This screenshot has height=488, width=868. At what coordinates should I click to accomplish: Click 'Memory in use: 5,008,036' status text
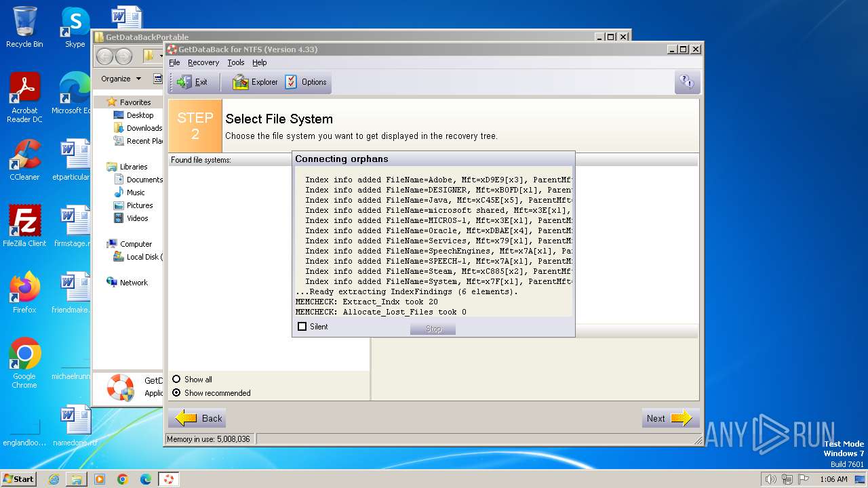210,439
